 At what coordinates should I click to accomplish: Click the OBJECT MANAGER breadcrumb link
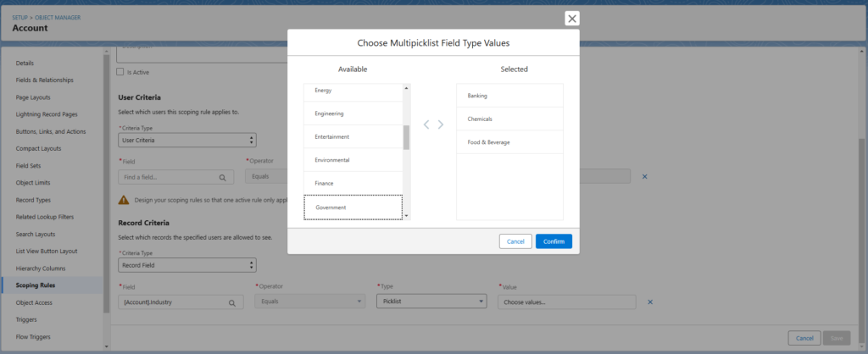(x=58, y=18)
